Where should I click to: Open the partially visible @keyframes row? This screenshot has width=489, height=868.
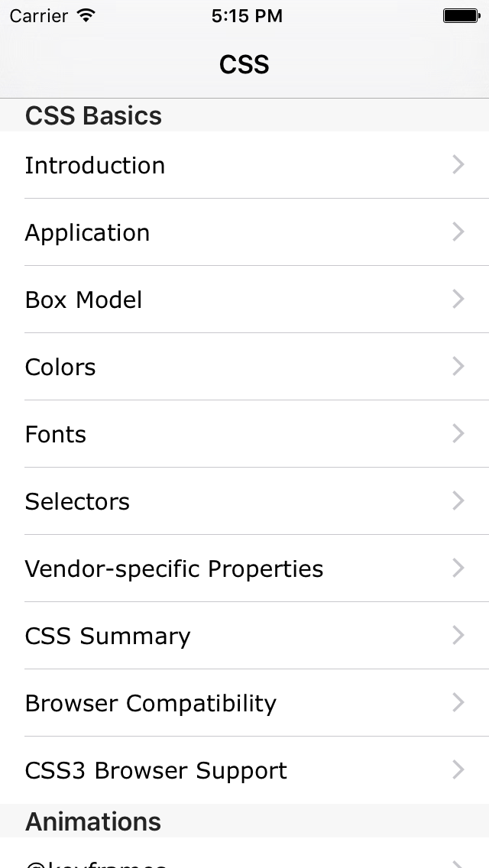tap(244, 853)
